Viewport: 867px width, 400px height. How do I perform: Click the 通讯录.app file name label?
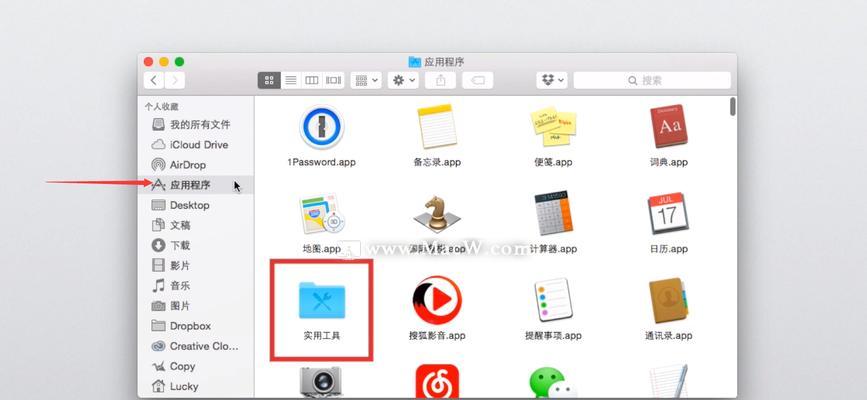668,335
